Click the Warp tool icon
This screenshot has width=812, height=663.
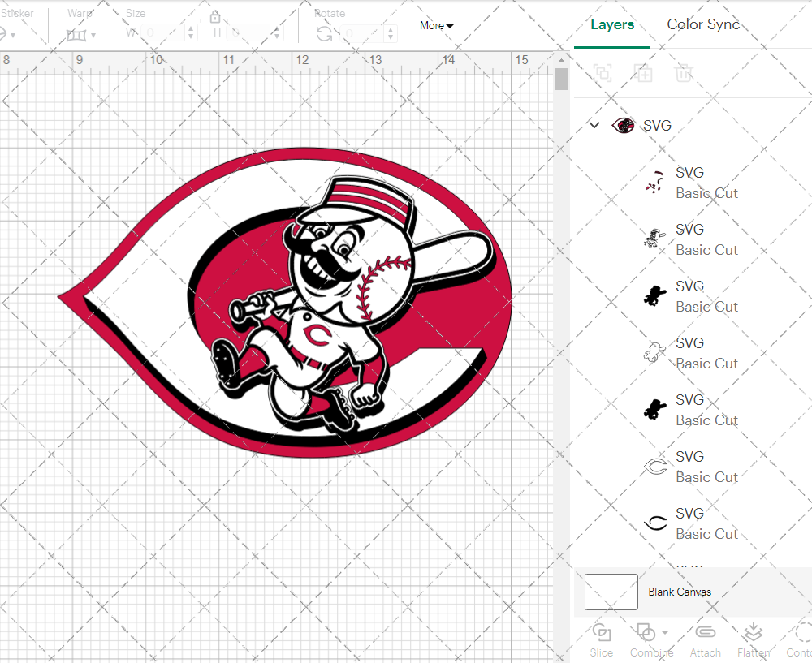click(x=76, y=35)
